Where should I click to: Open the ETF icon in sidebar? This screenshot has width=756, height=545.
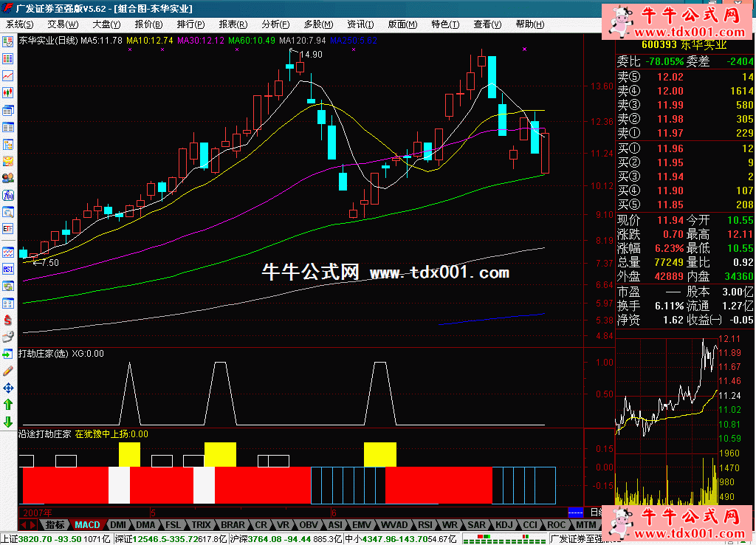[7, 229]
